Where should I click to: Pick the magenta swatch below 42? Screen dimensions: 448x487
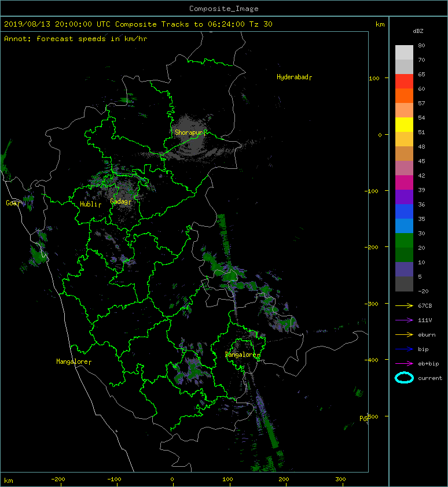(404, 182)
